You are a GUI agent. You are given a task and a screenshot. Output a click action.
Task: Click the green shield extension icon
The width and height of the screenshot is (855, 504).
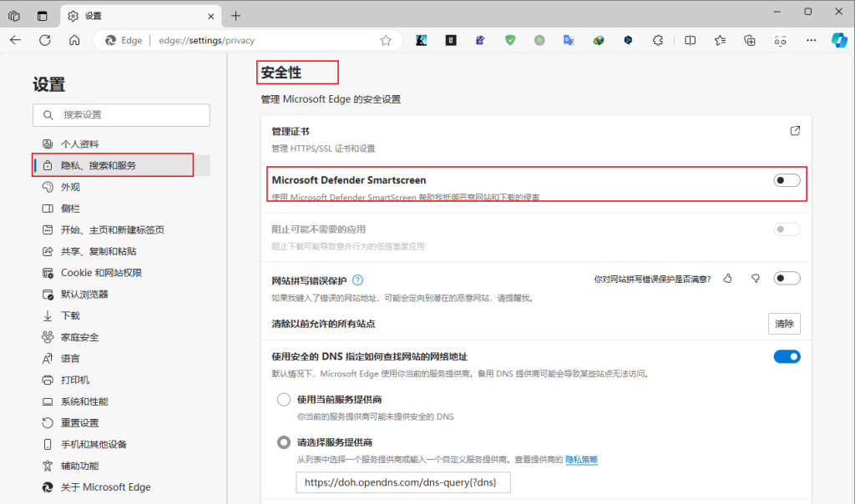click(510, 40)
